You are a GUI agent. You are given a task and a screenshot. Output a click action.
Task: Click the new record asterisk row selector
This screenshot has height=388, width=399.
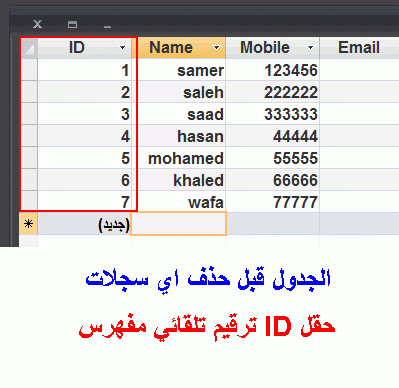click(x=29, y=224)
